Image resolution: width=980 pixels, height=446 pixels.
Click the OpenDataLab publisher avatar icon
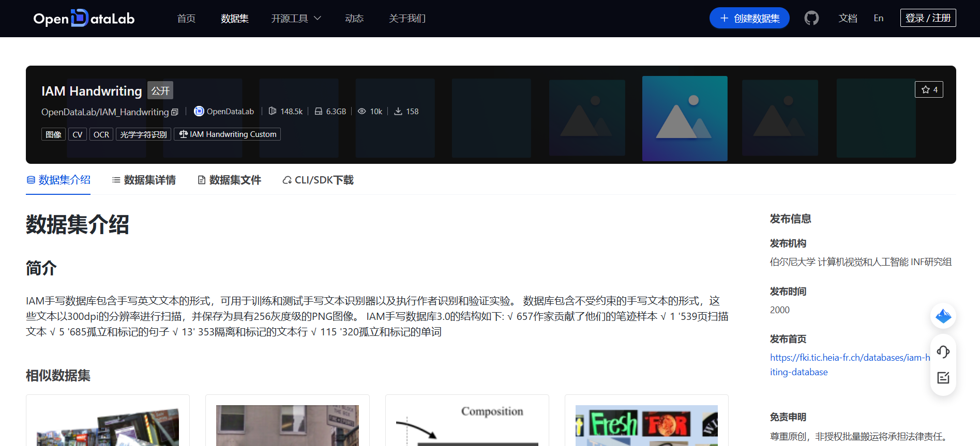tap(199, 111)
